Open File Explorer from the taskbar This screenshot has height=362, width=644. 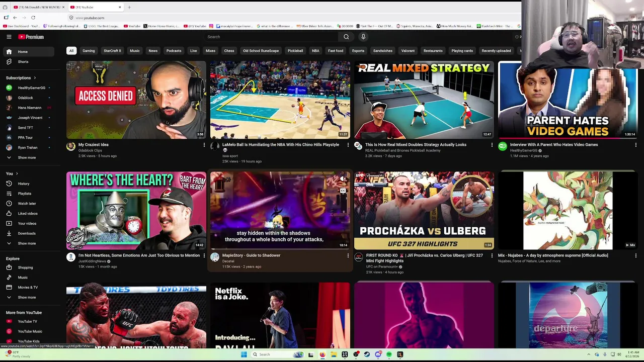pyautogui.click(x=334, y=354)
